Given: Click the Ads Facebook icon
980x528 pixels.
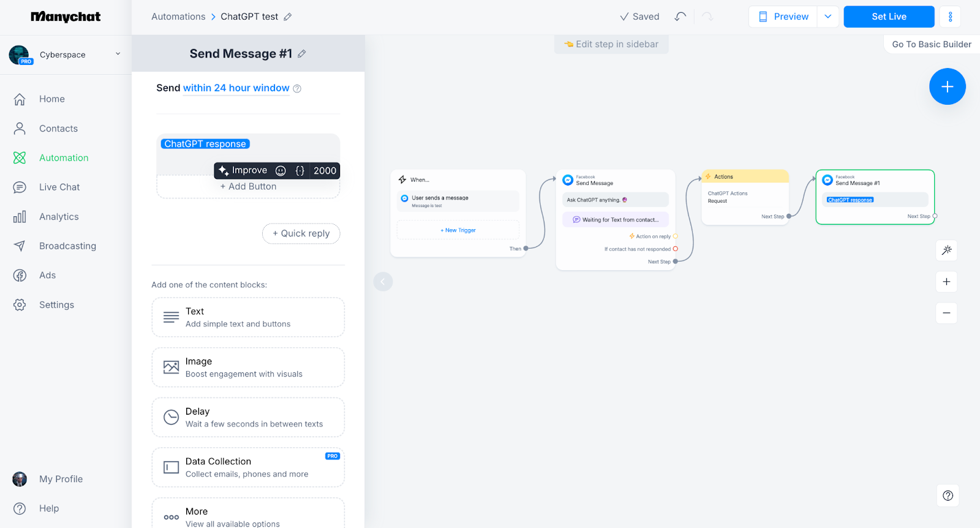Looking at the screenshot, I should 20,275.
